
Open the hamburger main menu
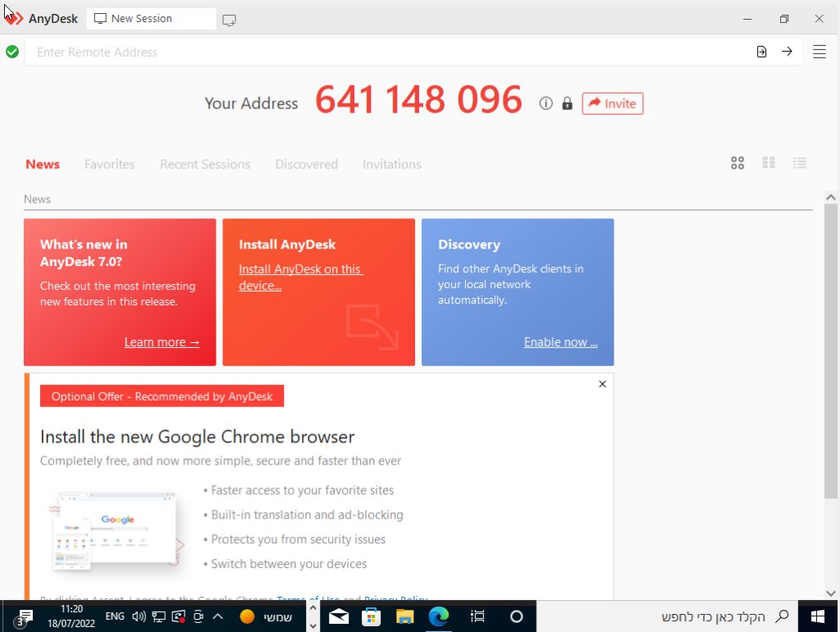(819, 52)
